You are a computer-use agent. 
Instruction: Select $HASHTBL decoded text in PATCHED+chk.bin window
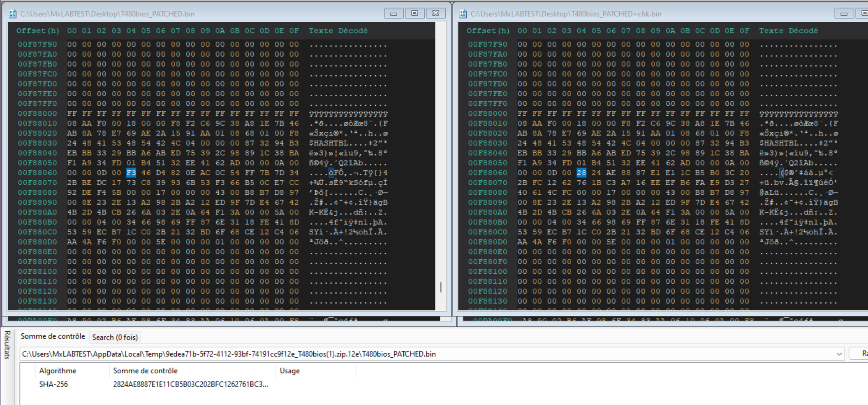click(x=779, y=143)
